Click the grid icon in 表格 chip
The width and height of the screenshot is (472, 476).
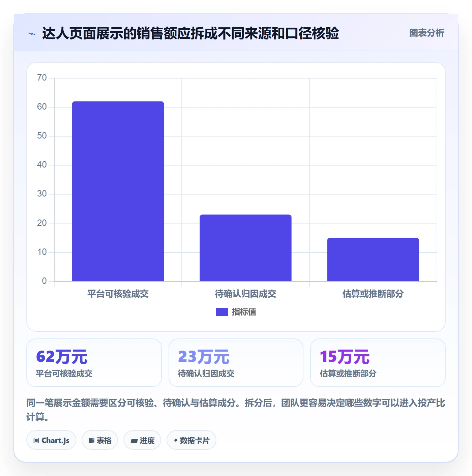[91, 441]
